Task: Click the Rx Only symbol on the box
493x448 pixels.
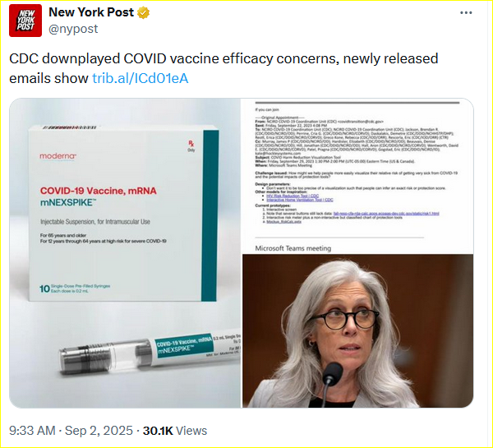Action: point(191,146)
